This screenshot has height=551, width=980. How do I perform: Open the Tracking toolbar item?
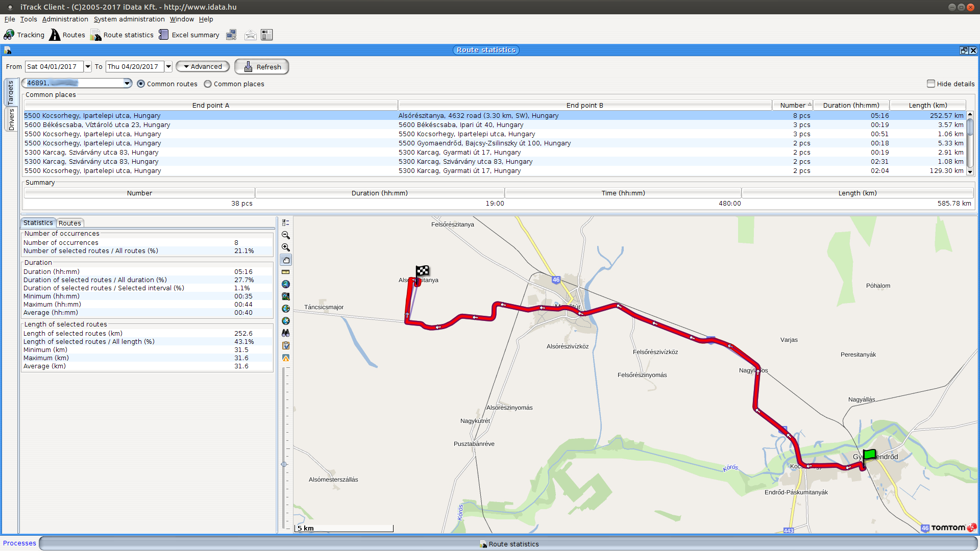[24, 35]
